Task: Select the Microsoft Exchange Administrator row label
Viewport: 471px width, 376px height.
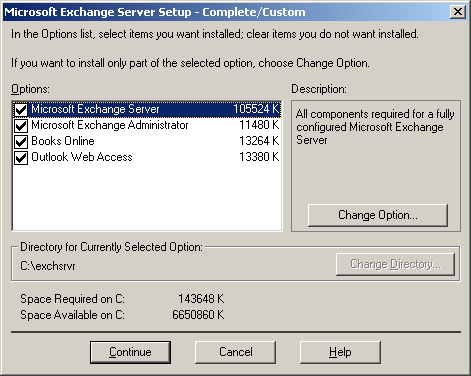Action: point(110,125)
